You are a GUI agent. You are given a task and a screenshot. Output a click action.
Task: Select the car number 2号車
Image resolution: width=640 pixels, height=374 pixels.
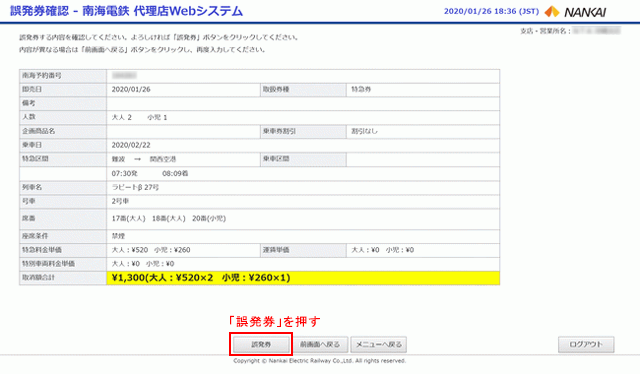pyautogui.click(x=120, y=201)
